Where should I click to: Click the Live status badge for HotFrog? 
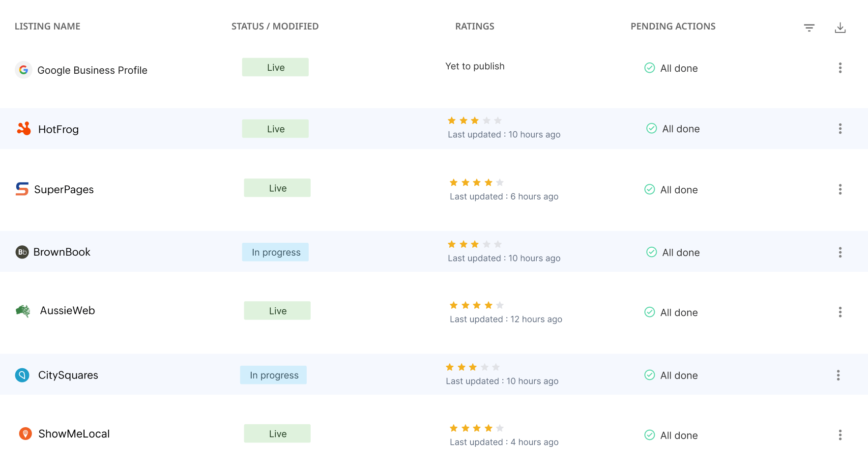click(275, 129)
